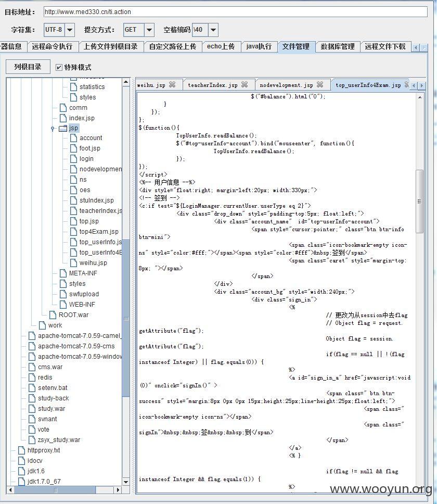Open the UTF-8 charset dropdown
This screenshot has height=504, width=437.
pos(70,30)
